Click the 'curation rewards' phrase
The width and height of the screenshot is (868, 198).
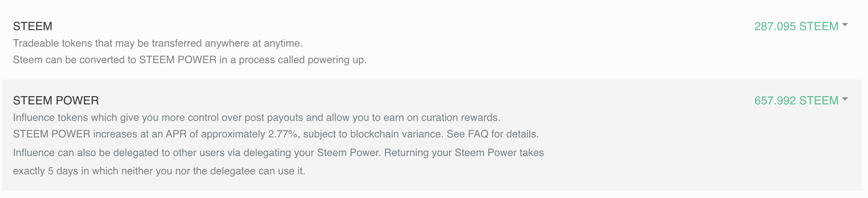point(460,118)
